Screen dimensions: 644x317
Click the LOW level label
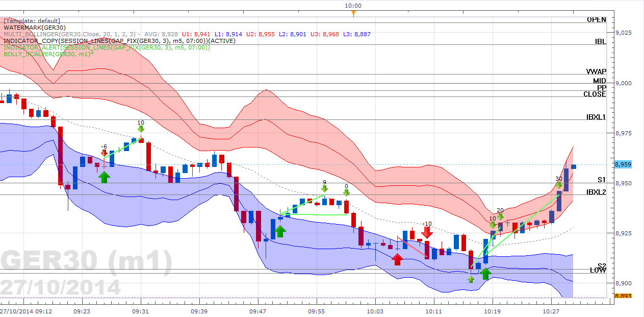(x=599, y=270)
